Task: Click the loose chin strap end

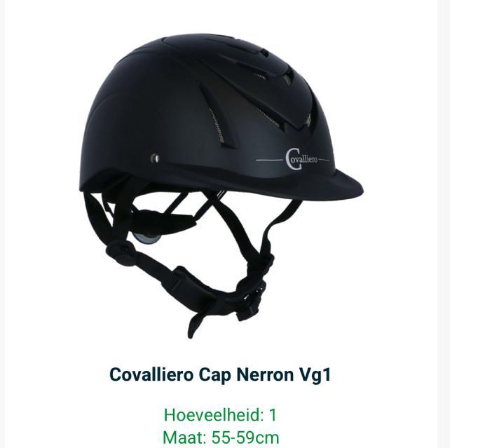Action: click(198, 322)
